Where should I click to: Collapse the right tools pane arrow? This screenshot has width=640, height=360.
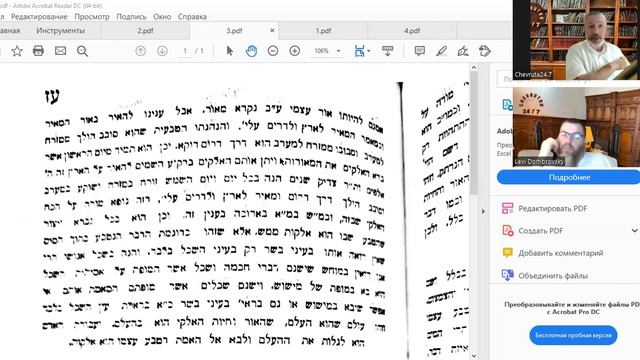tap(483, 211)
